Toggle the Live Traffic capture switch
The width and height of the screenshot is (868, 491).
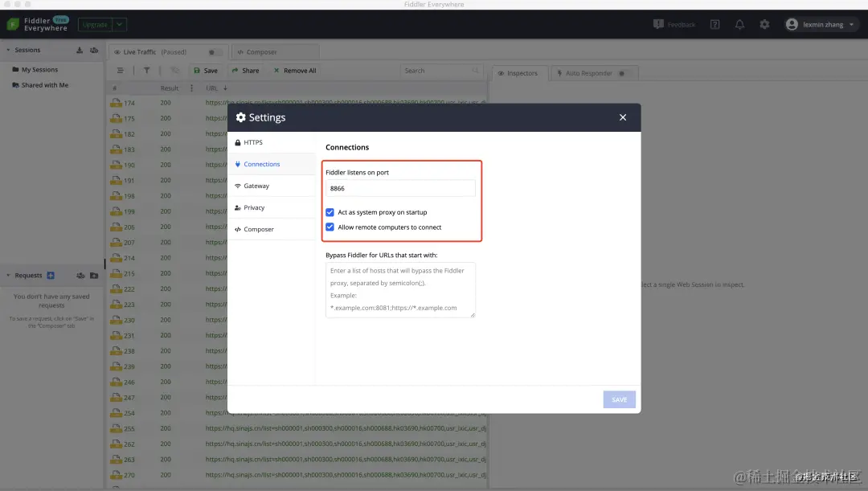click(215, 52)
